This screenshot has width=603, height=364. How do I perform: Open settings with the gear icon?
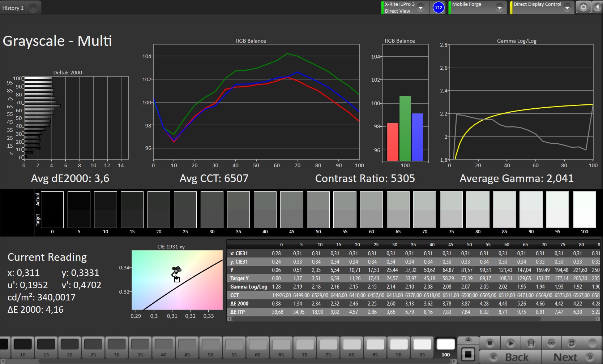tap(583, 7)
